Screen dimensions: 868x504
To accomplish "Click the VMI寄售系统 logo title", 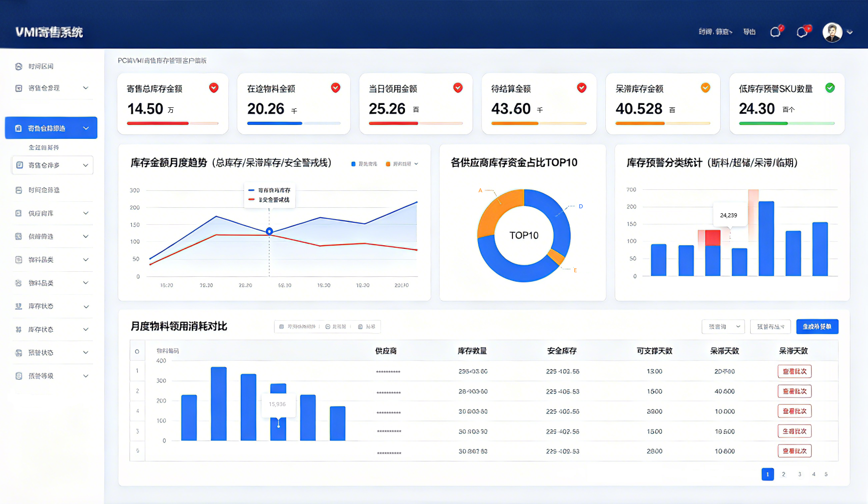I will (x=49, y=32).
